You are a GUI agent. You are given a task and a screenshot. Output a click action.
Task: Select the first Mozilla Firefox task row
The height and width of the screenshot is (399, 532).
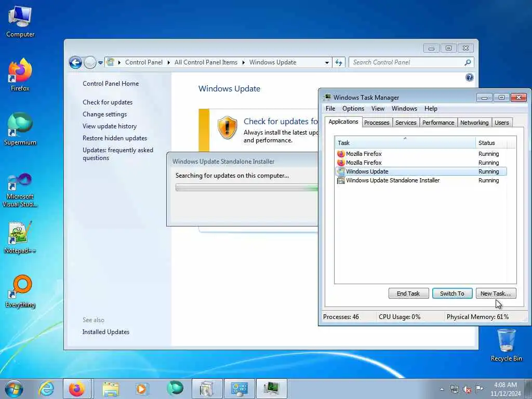point(421,154)
